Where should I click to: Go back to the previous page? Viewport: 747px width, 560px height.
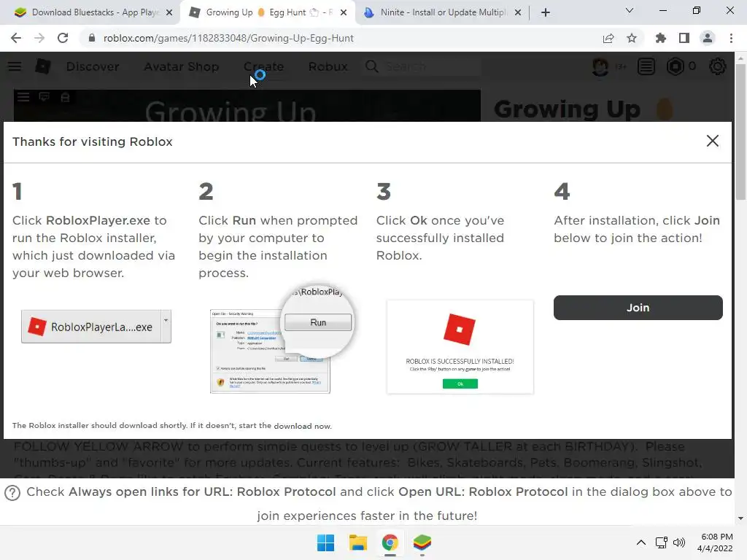coord(16,38)
